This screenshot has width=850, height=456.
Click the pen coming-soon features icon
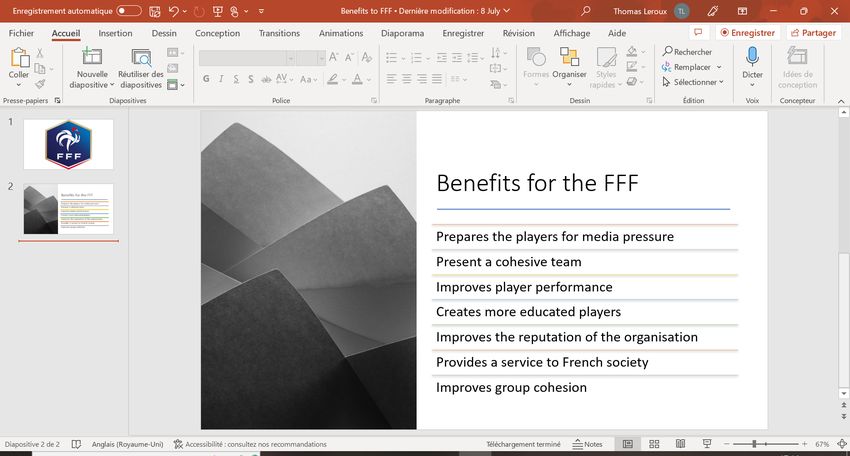pos(713,11)
